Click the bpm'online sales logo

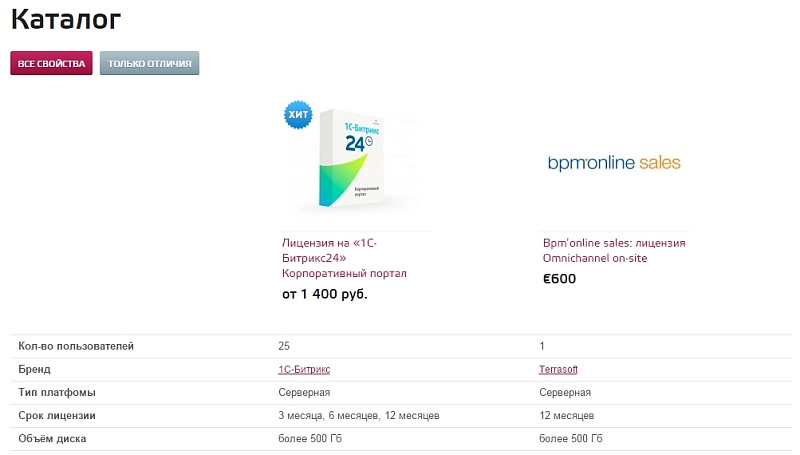click(613, 162)
